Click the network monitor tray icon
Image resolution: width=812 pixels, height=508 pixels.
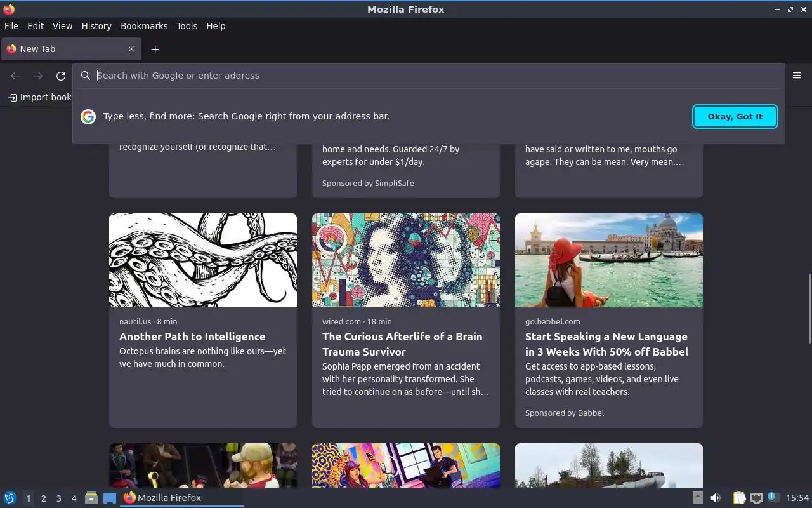point(756,498)
